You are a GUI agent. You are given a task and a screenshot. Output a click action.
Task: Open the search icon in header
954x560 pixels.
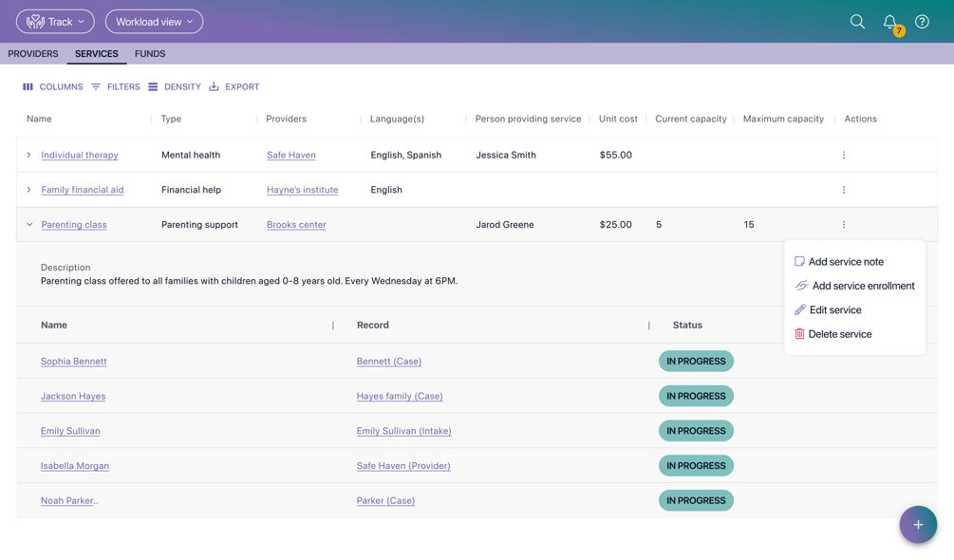pos(857,22)
